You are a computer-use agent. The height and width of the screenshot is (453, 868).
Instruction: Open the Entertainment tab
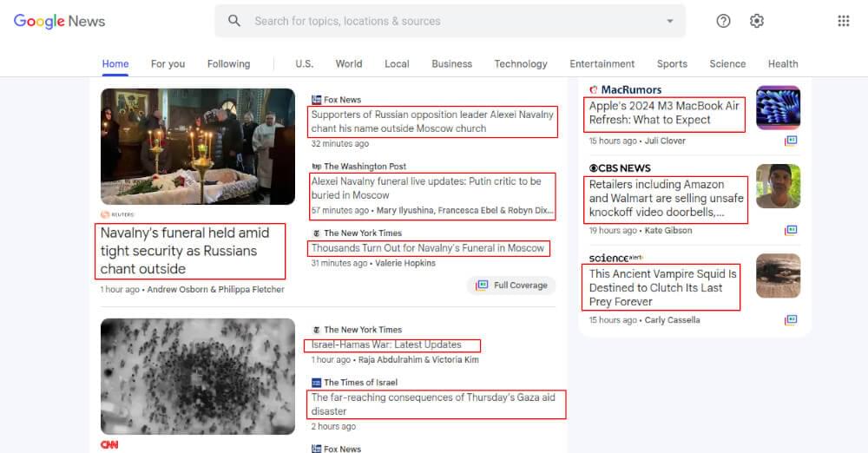[602, 63]
